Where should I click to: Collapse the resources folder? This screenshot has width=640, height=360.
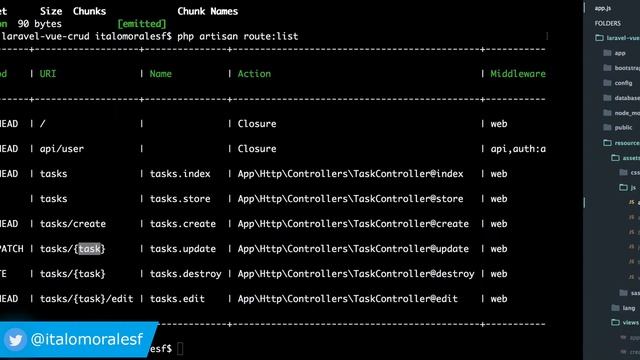pos(621,143)
